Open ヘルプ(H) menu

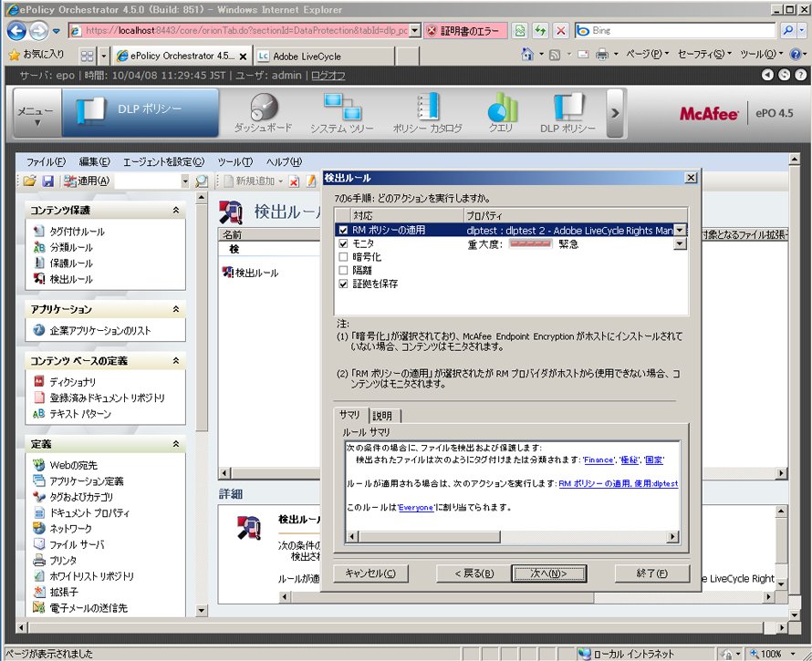click(284, 162)
